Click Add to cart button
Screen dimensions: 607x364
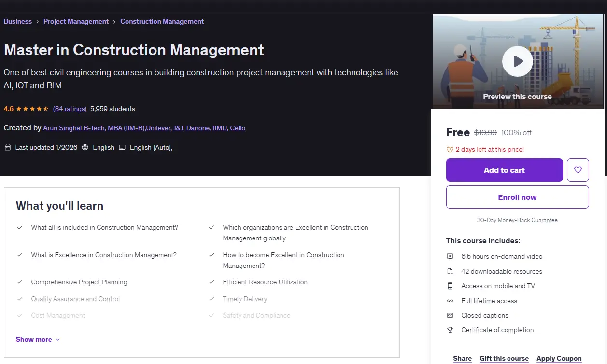[x=504, y=170]
